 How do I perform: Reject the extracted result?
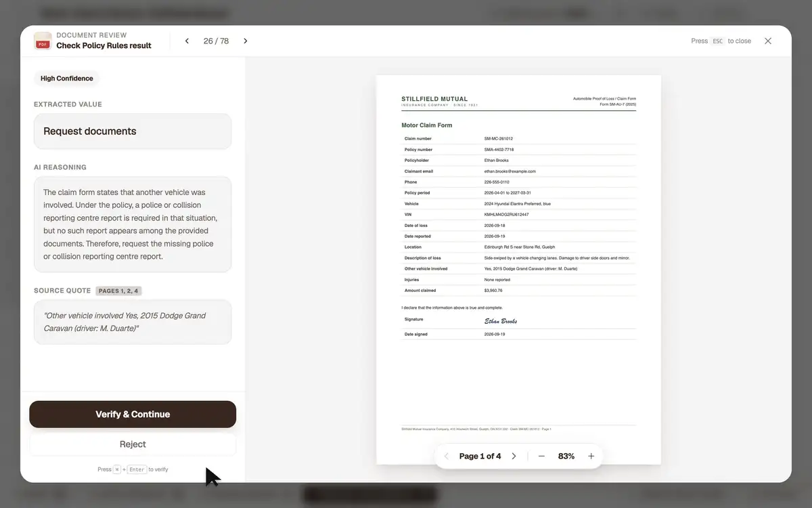133,444
